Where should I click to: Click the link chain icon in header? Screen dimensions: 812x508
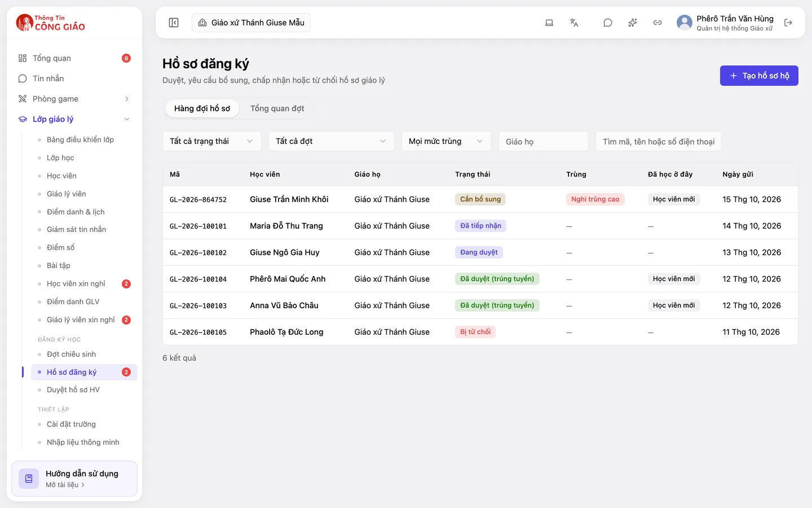(657, 23)
